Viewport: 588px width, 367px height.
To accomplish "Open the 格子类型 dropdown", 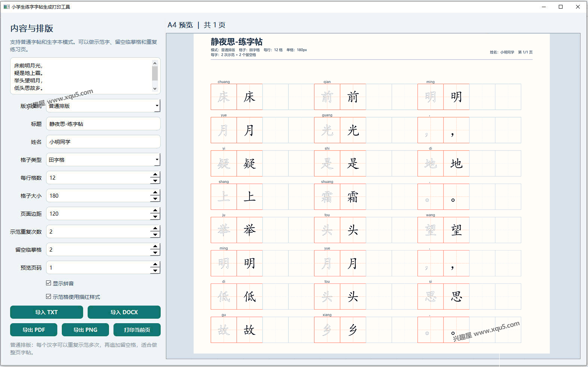I will [x=103, y=160].
